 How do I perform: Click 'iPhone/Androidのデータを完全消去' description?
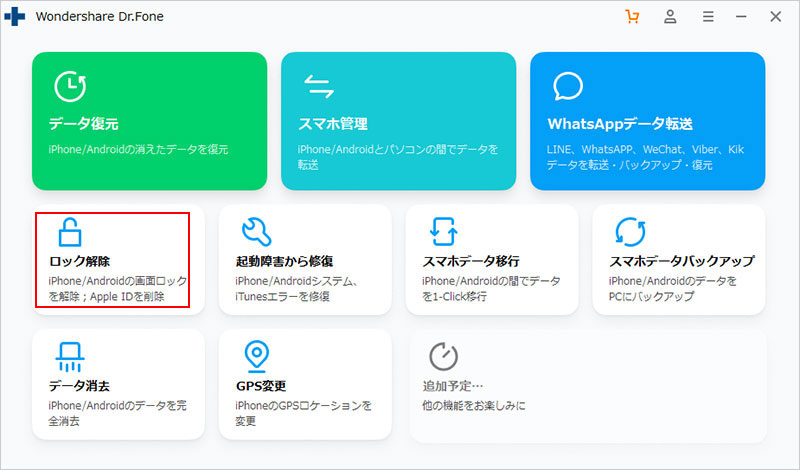117,413
